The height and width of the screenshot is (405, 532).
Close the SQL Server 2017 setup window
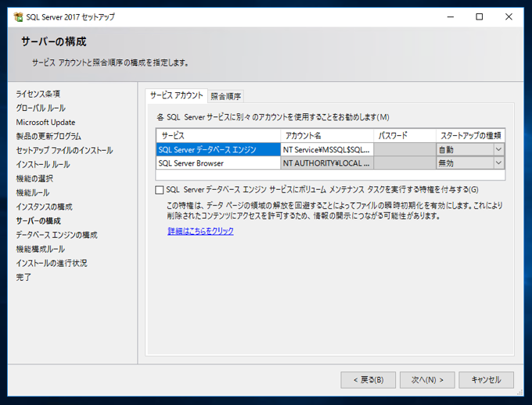point(509,16)
